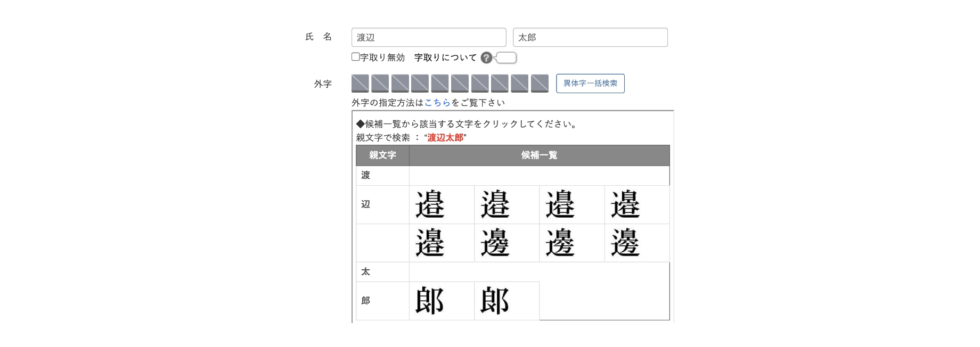Choose the third 辺 variant in the top row
980x347 pixels.
click(x=560, y=204)
